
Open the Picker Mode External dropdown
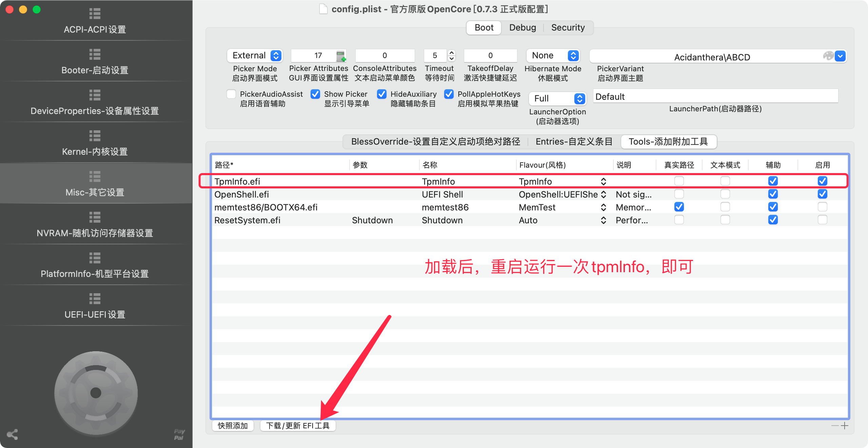(255, 56)
